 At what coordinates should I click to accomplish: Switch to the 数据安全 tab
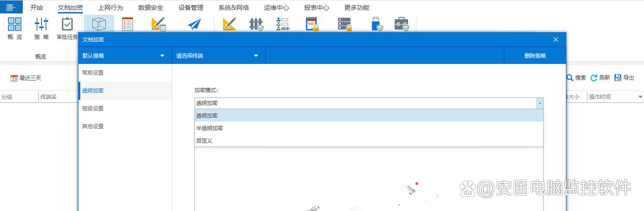pyautogui.click(x=151, y=7)
